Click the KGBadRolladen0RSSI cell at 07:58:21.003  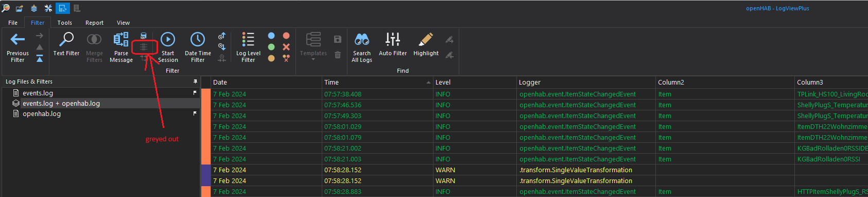pyautogui.click(x=831, y=159)
